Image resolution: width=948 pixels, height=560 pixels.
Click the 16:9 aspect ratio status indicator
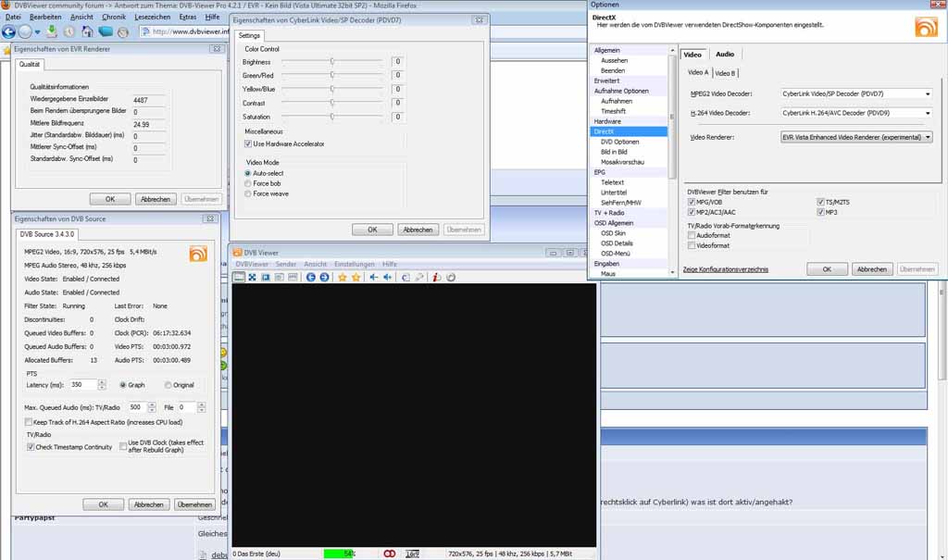(x=412, y=554)
